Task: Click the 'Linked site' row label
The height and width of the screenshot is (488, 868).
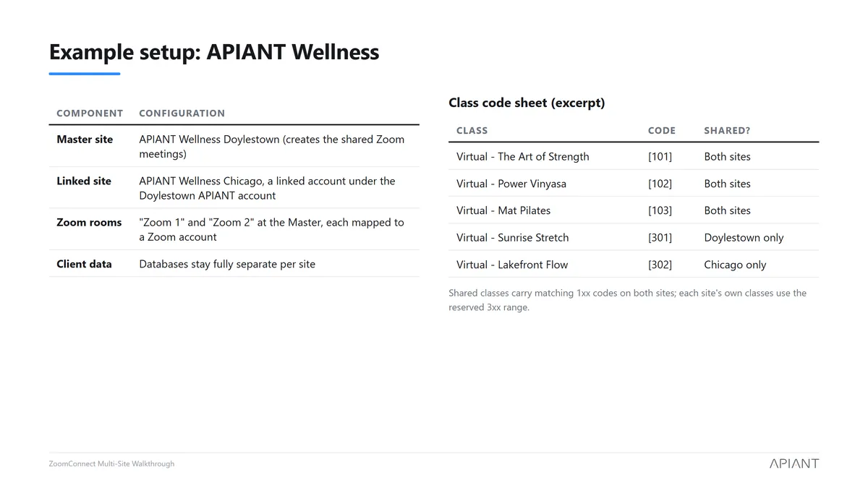Action: click(x=84, y=181)
